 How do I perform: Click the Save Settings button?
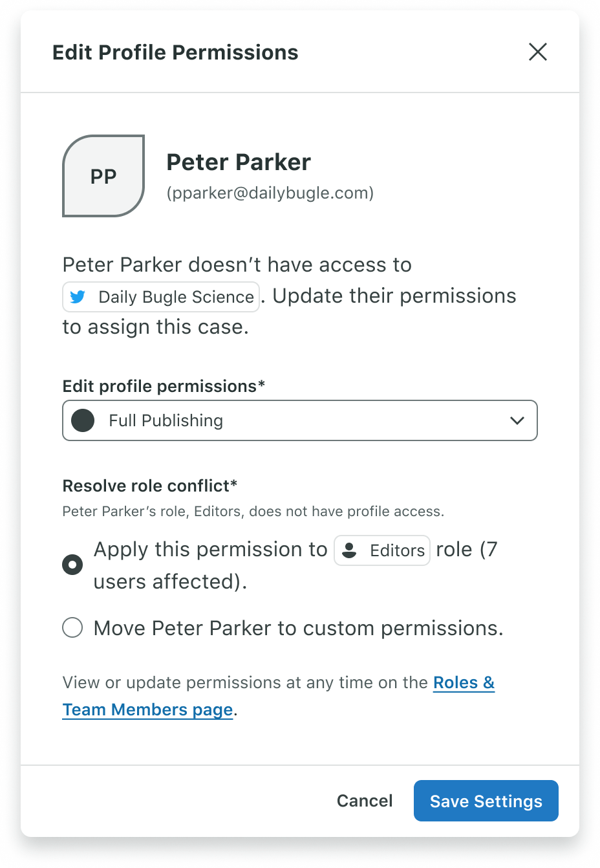pos(486,801)
